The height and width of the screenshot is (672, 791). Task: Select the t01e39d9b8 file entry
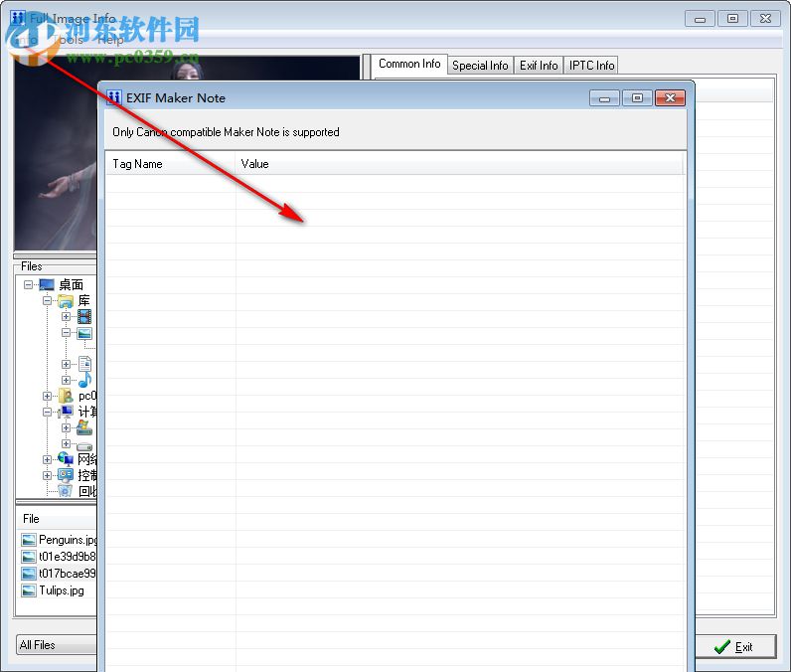68,557
